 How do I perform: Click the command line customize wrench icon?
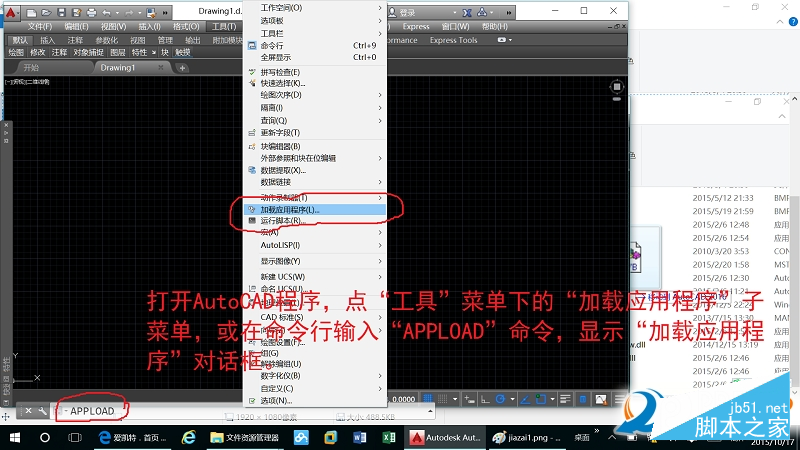coord(43,411)
